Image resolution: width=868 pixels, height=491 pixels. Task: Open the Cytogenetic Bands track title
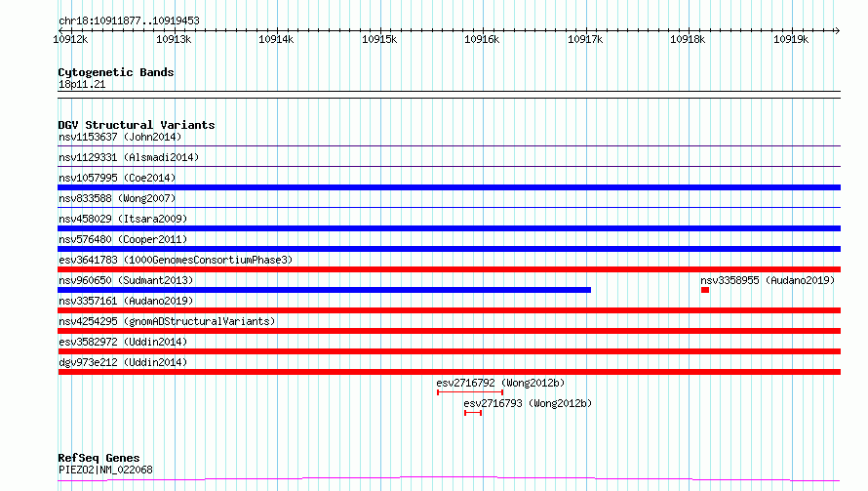click(116, 72)
